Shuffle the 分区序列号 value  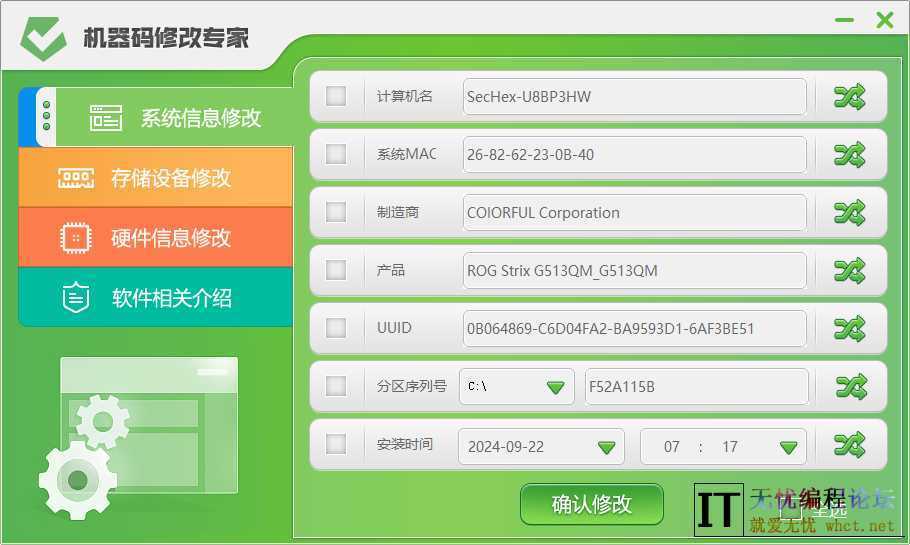click(851, 386)
